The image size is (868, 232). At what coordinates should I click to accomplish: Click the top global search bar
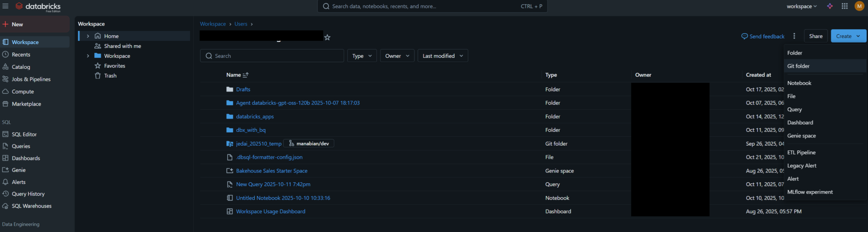pos(432,6)
